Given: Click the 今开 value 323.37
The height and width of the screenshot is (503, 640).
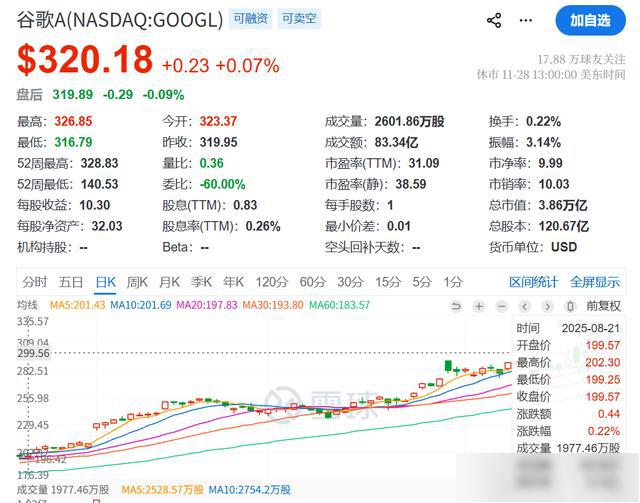Looking at the screenshot, I should tap(218, 121).
